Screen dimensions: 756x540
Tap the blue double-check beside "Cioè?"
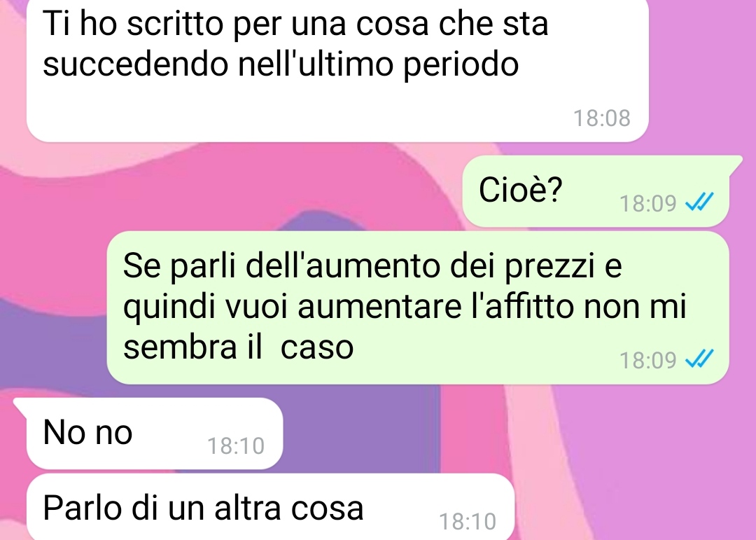point(699,202)
